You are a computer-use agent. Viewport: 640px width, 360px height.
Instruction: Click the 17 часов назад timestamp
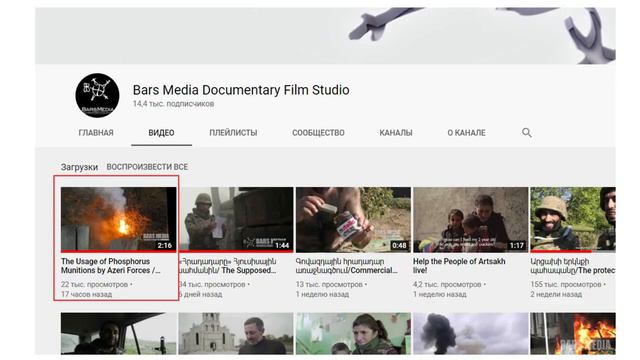87,294
